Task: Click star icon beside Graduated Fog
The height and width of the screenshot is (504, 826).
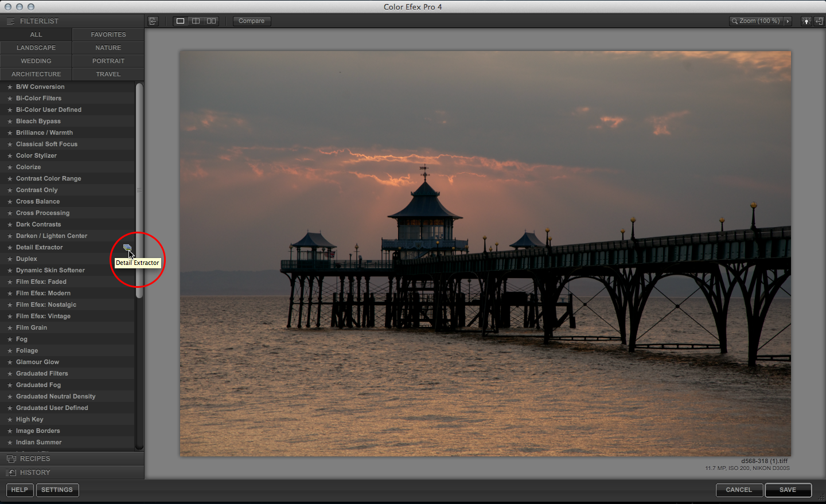Action: click(x=10, y=385)
